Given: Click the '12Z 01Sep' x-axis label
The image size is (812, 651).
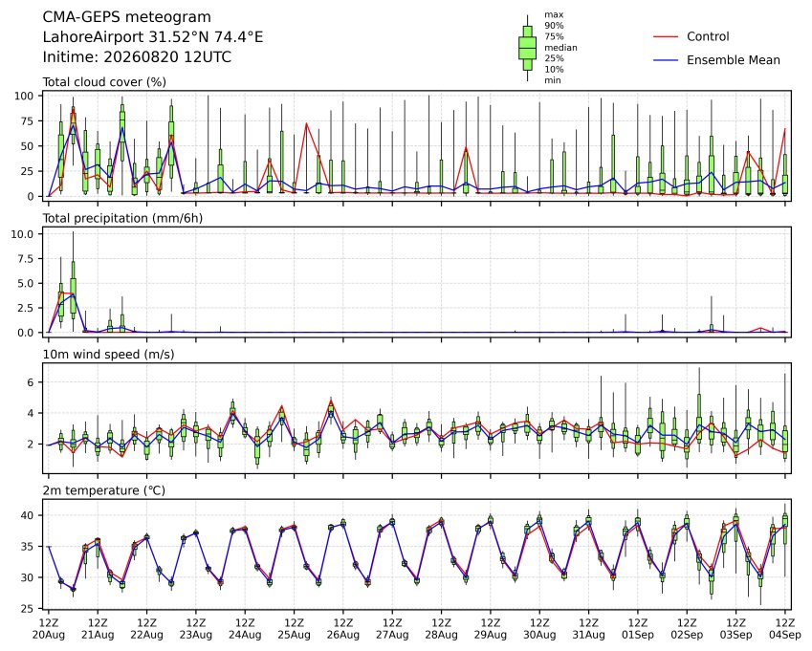Looking at the screenshot, I should (638, 629).
